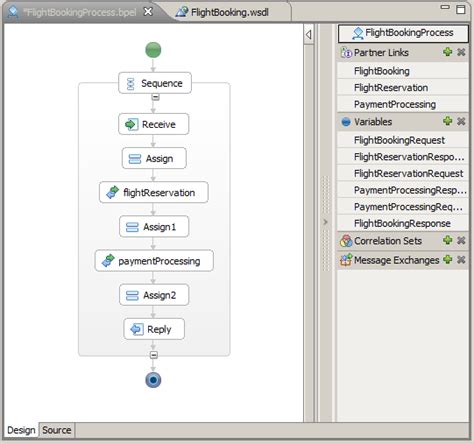Screen dimensions: 474x444
Task: Select the FlightBookingProcess tray header
Action: (x=403, y=33)
